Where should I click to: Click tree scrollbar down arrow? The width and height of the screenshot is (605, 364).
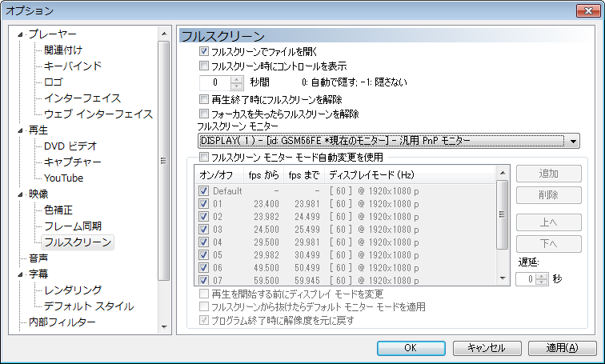(164, 327)
